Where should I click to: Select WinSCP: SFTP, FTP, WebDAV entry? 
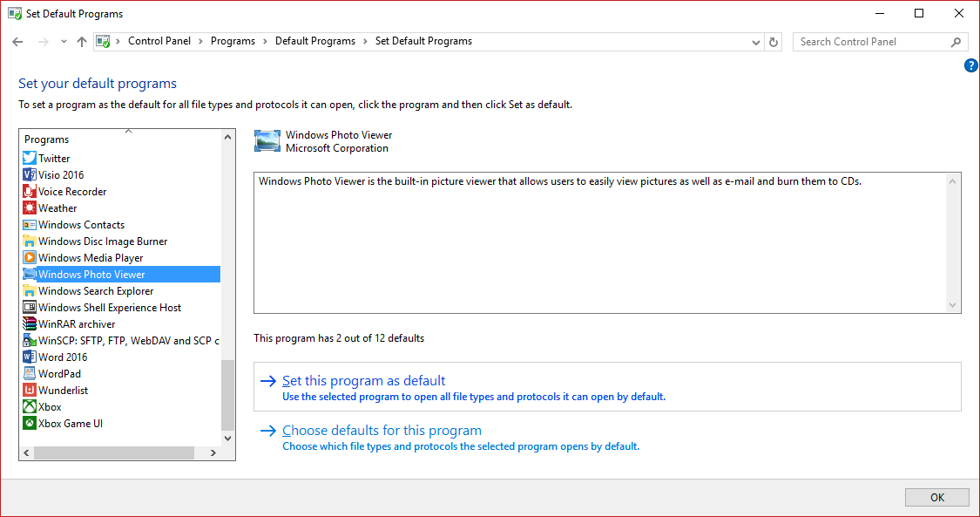(129, 341)
